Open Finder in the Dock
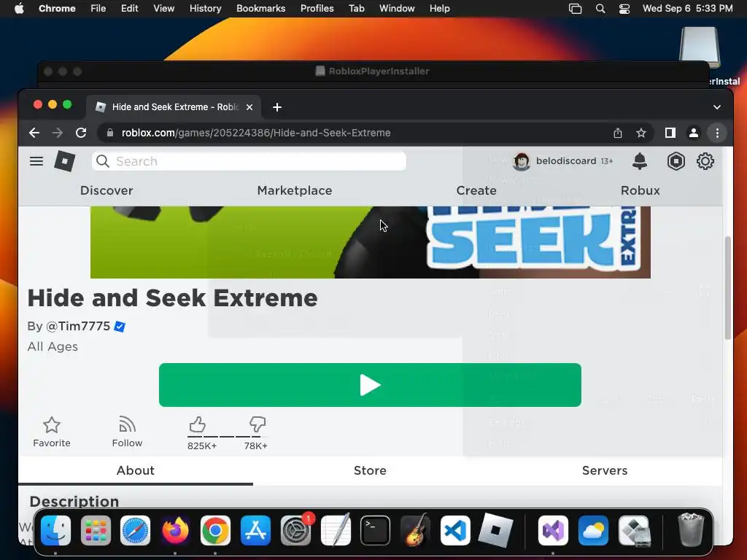 point(55,530)
